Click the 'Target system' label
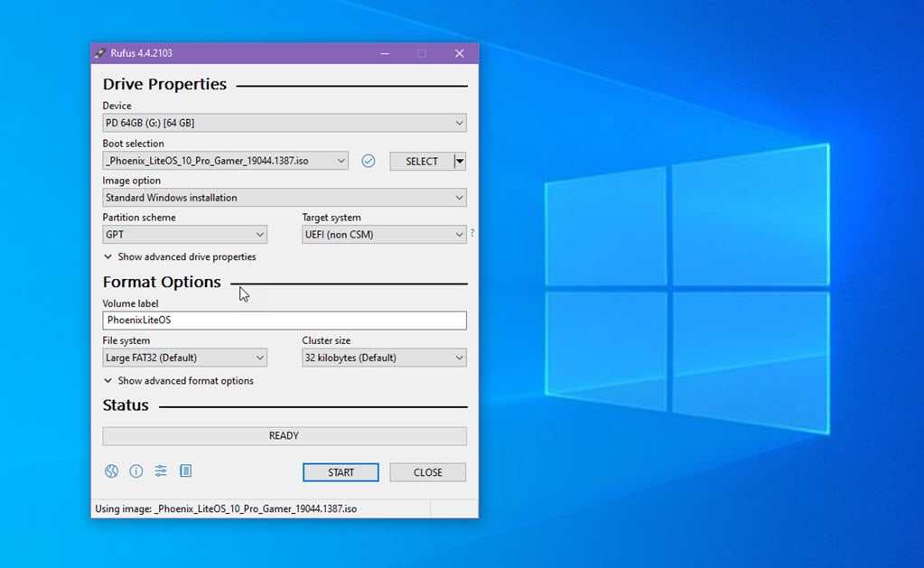The image size is (924, 568). (331, 218)
